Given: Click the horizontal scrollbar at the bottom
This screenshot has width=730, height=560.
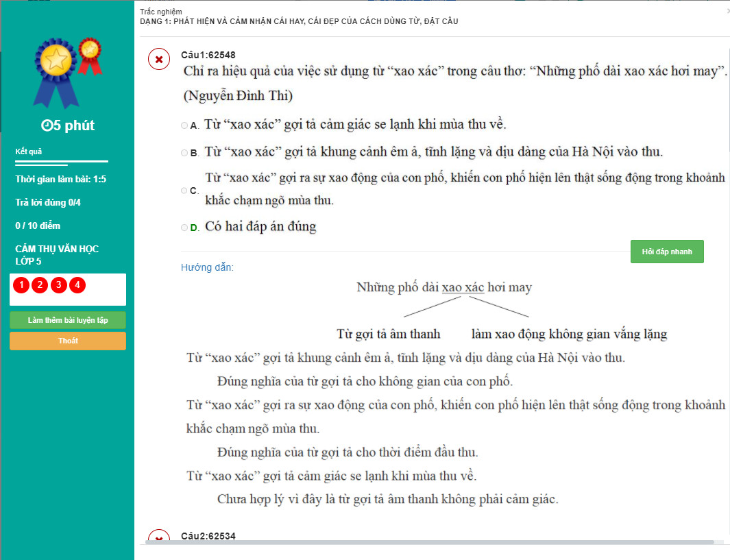Looking at the screenshot, I should (429, 542).
